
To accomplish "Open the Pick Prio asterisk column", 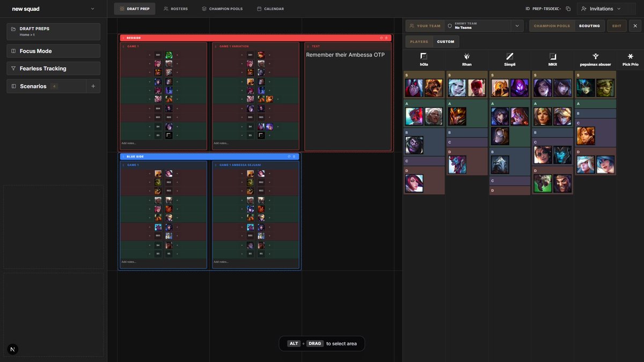I will click(631, 60).
